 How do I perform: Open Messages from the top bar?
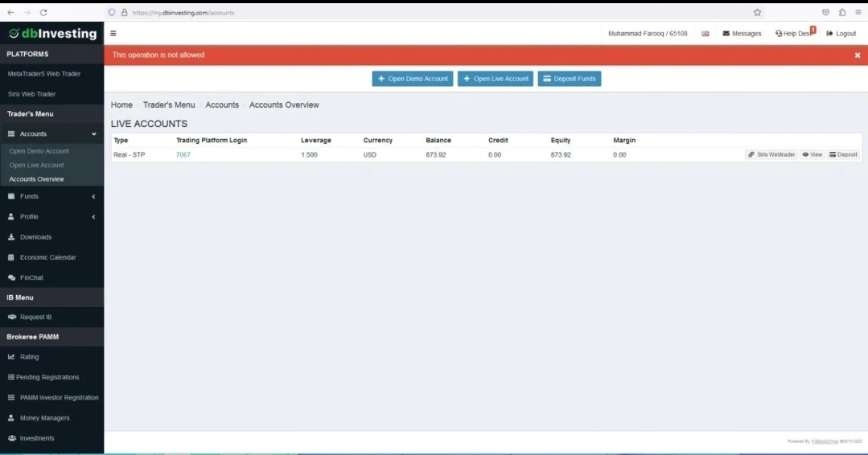[x=742, y=34]
